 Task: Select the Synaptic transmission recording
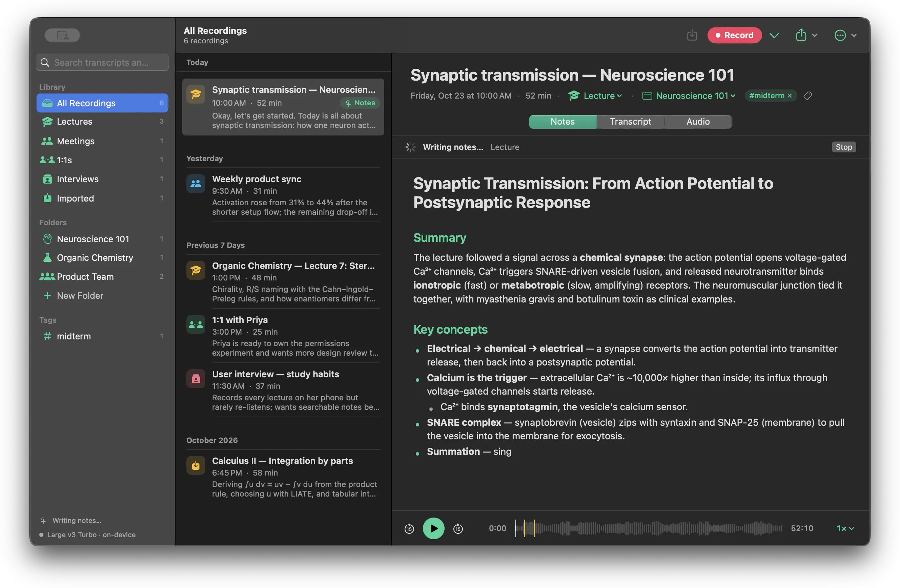coord(283,107)
